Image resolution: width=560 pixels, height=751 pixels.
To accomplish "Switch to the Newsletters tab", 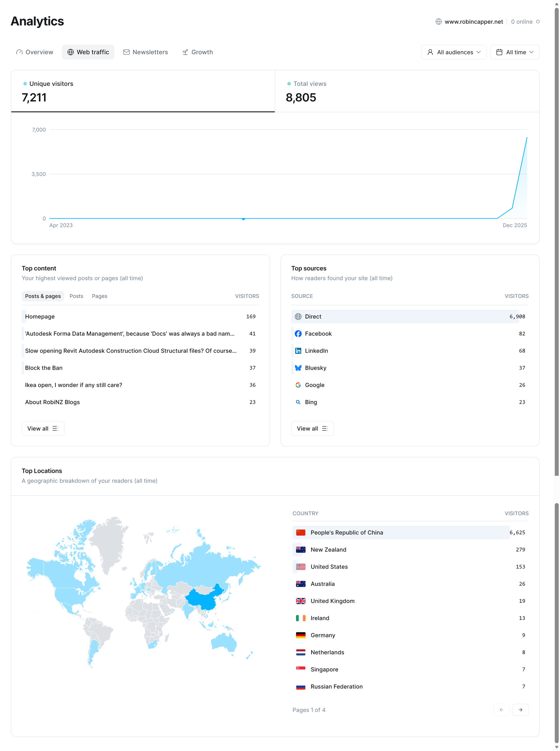I will point(145,52).
